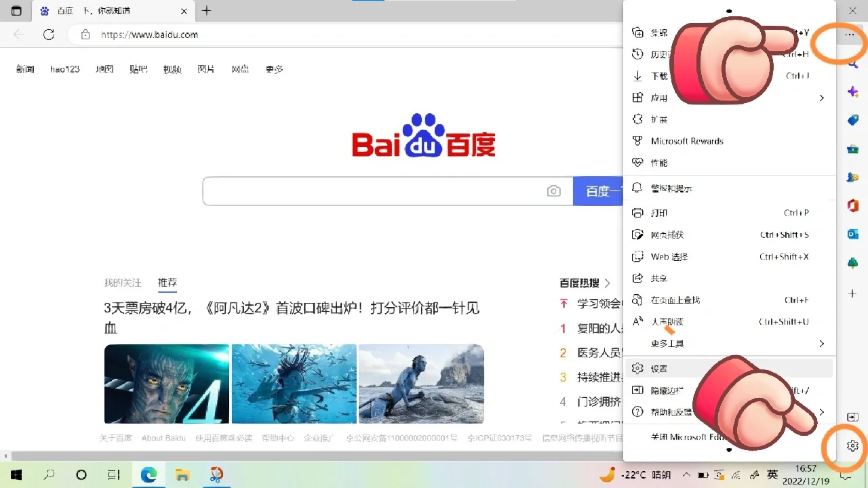Expand the 帮助和反馈 submenu arrow

click(821, 412)
